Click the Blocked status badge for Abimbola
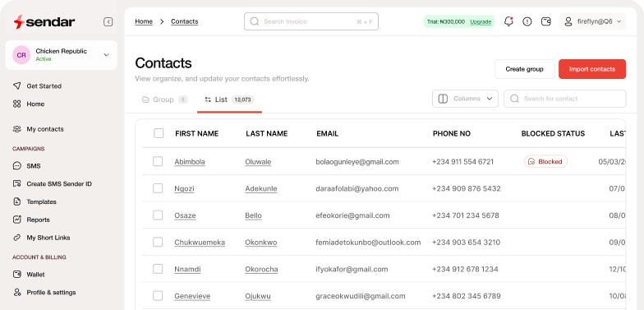This screenshot has width=644, height=310. (x=545, y=161)
